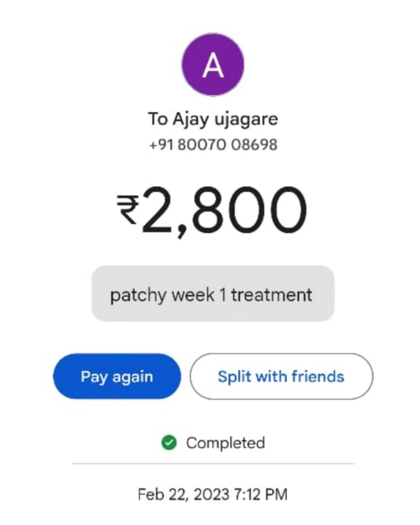
Task: Tap the 2,800 payment amount digits
Action: pos(224,211)
